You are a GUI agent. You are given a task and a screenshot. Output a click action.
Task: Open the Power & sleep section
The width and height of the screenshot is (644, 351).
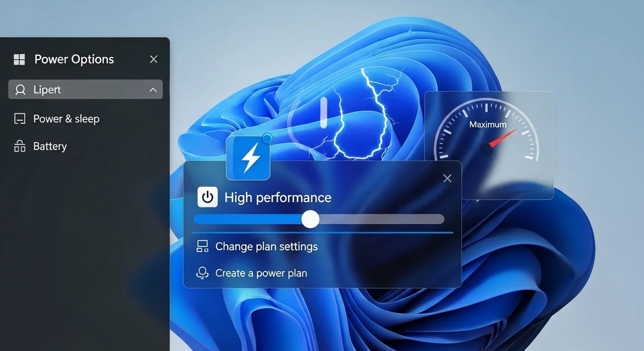(x=66, y=119)
